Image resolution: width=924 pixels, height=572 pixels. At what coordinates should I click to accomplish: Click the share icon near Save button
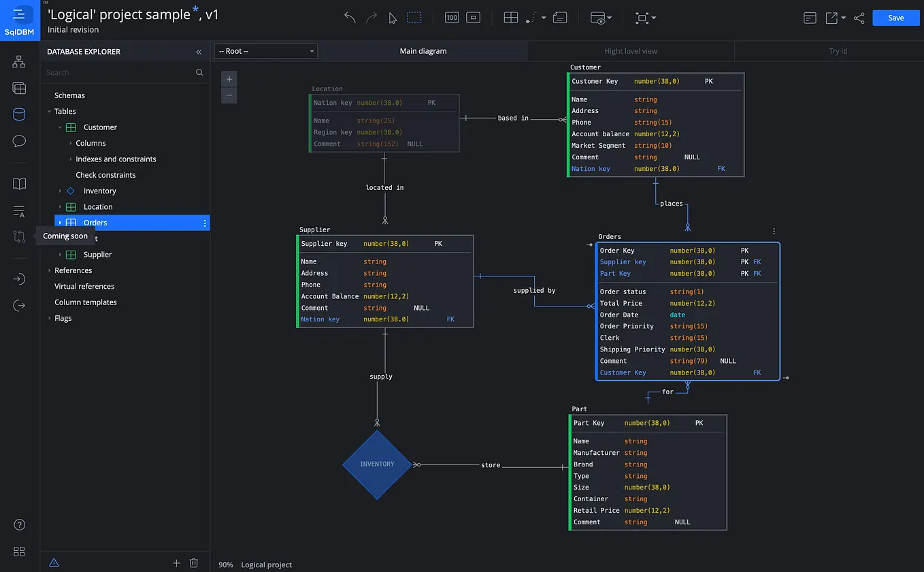pos(859,18)
